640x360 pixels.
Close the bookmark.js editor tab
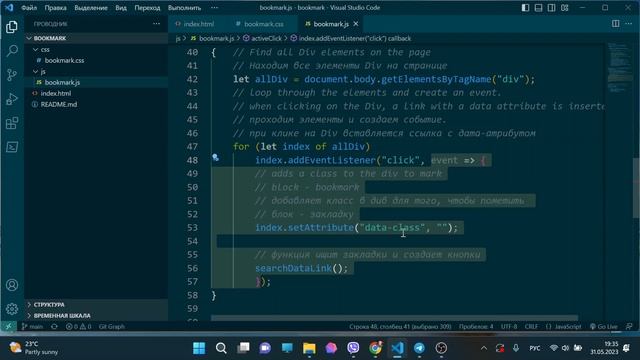356,24
